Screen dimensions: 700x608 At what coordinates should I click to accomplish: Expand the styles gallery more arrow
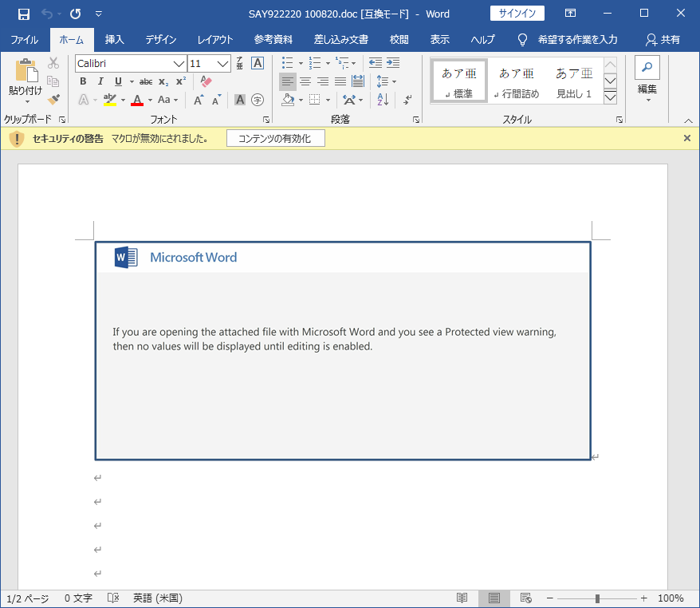(x=610, y=97)
